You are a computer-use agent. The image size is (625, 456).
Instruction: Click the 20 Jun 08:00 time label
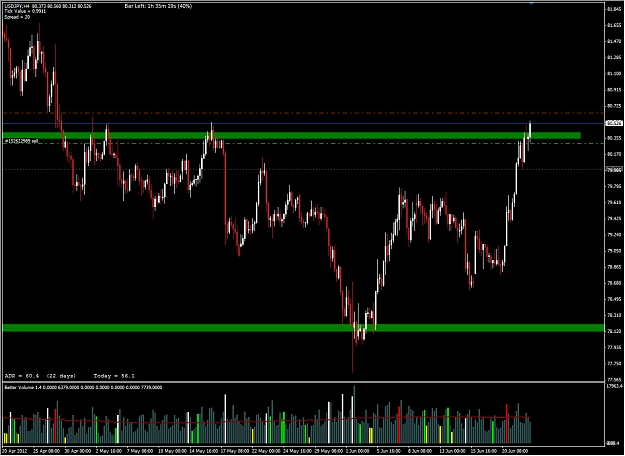click(515, 451)
